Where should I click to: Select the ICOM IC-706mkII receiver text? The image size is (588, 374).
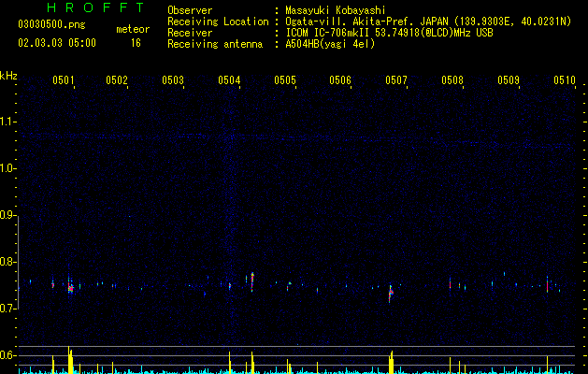(x=389, y=33)
